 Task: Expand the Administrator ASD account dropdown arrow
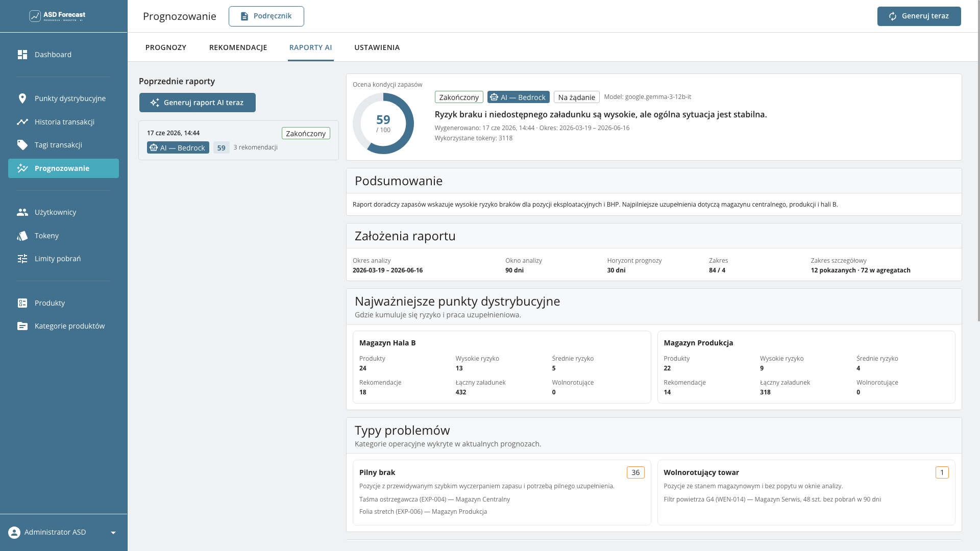[113, 533]
